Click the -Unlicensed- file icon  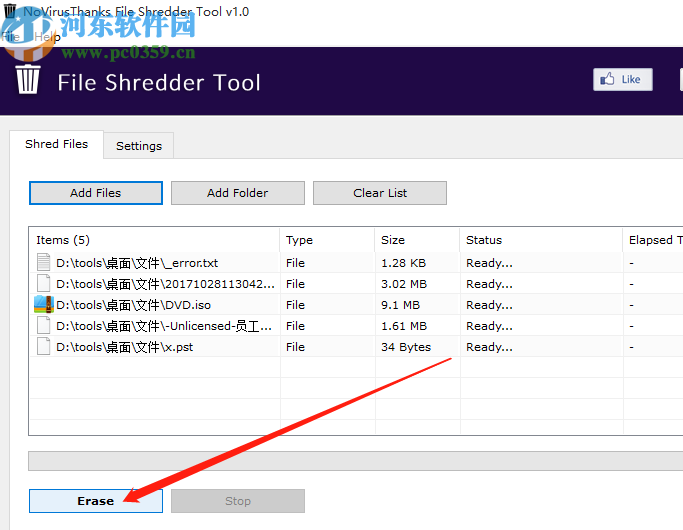click(43, 325)
